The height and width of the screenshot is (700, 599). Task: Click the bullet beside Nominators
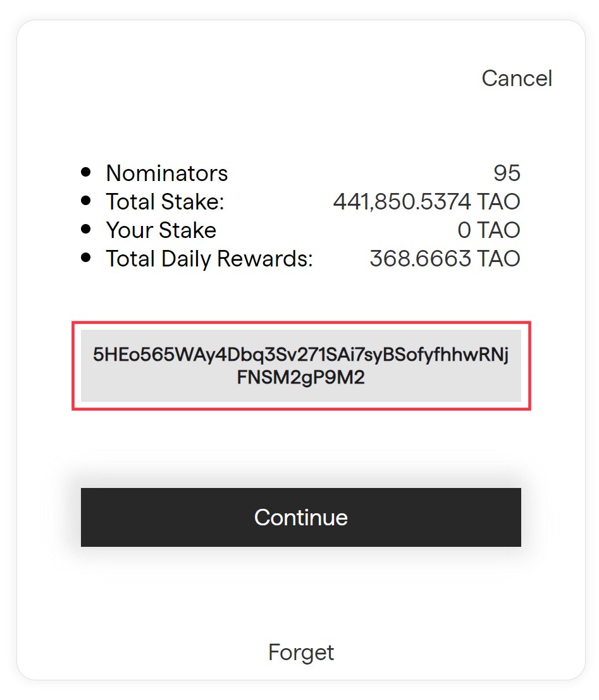[x=86, y=172]
